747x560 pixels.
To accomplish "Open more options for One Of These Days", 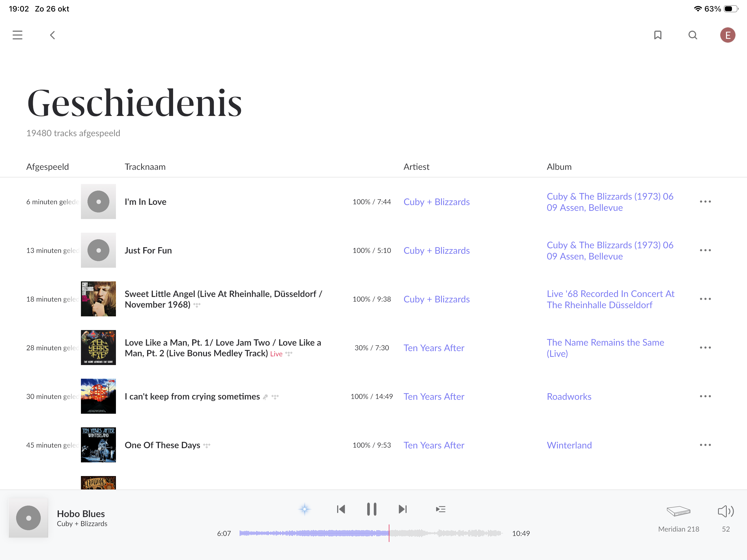I will [x=705, y=445].
